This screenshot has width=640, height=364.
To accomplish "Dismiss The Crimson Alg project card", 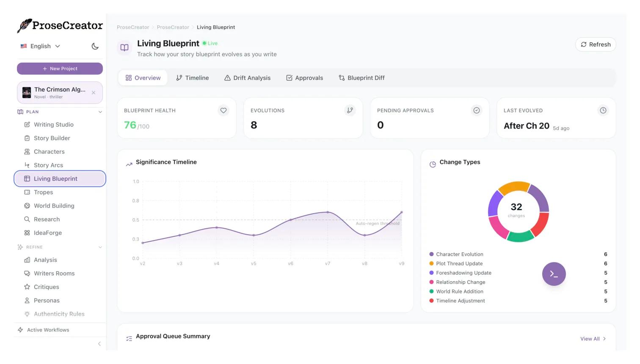I will 94,93.
